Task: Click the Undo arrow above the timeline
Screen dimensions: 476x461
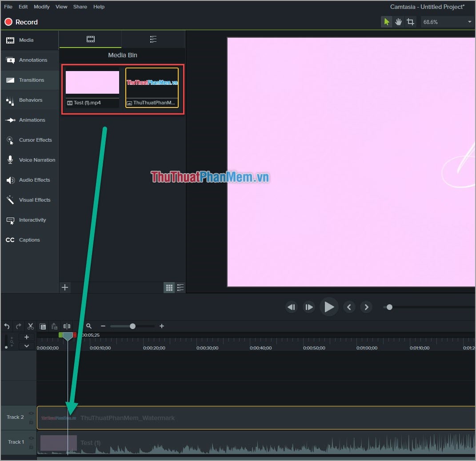Action: point(7,326)
